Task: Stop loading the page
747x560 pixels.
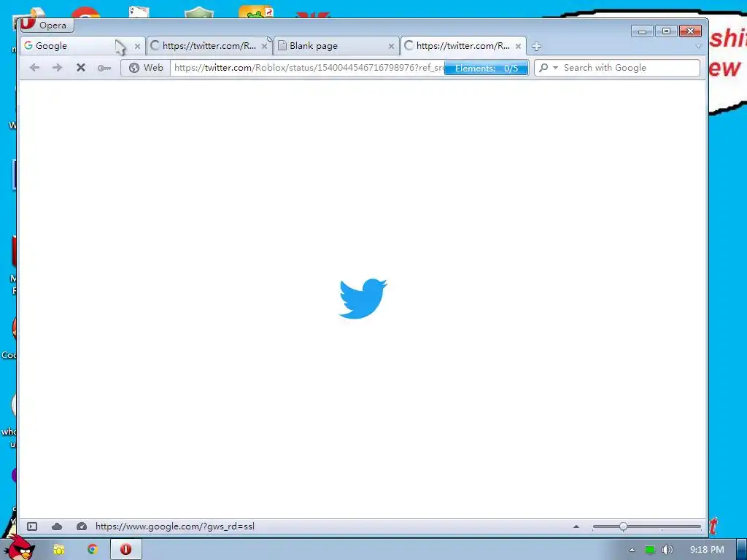Action: point(81,68)
